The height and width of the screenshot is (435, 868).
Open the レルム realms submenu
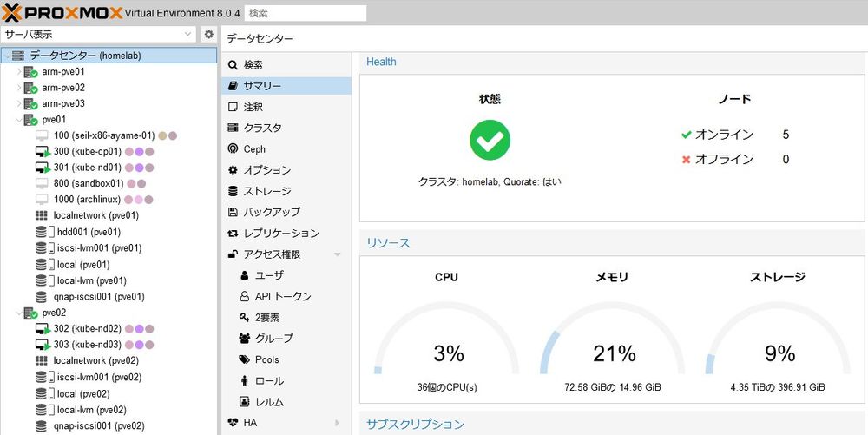click(286, 402)
